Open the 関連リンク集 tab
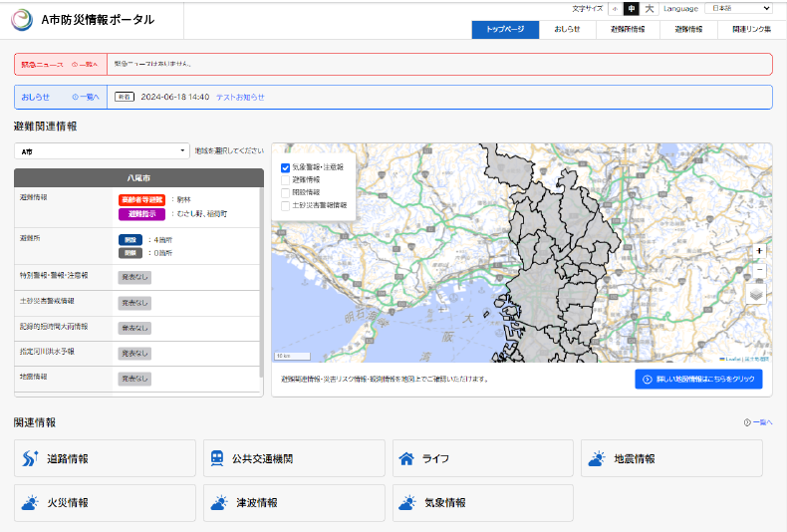The width and height of the screenshot is (787, 532). (x=751, y=30)
